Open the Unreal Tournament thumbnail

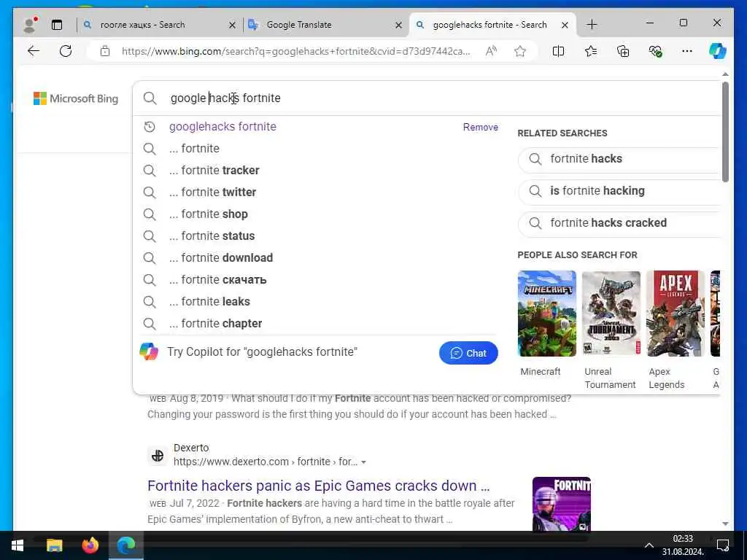(611, 314)
